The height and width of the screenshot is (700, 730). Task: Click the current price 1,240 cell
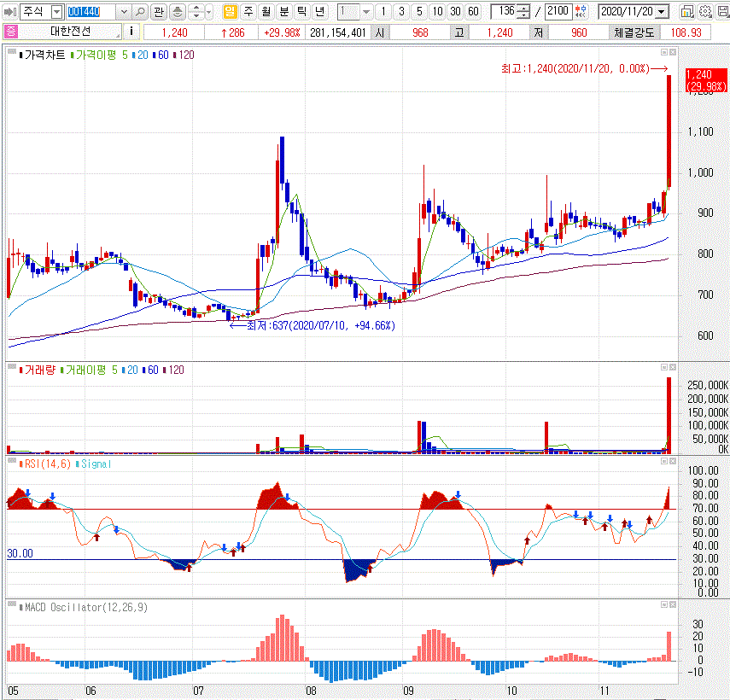pos(174,32)
